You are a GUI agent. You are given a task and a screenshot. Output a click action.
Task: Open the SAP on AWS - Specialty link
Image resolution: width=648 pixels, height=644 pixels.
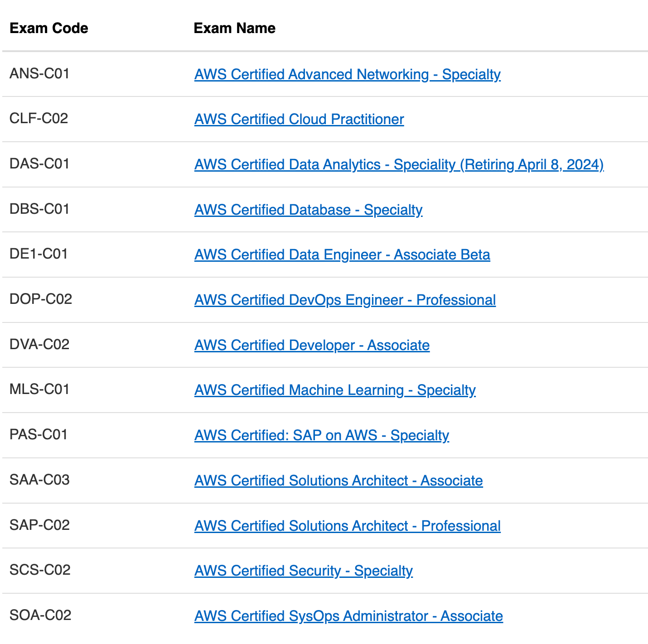coord(322,435)
